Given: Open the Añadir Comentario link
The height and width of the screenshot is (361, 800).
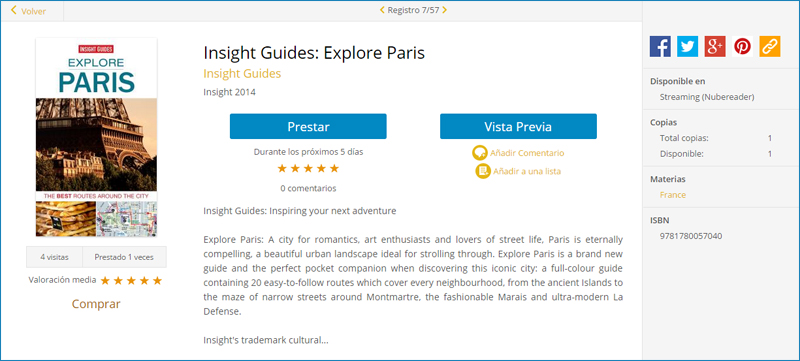Looking at the screenshot, I should [527, 153].
